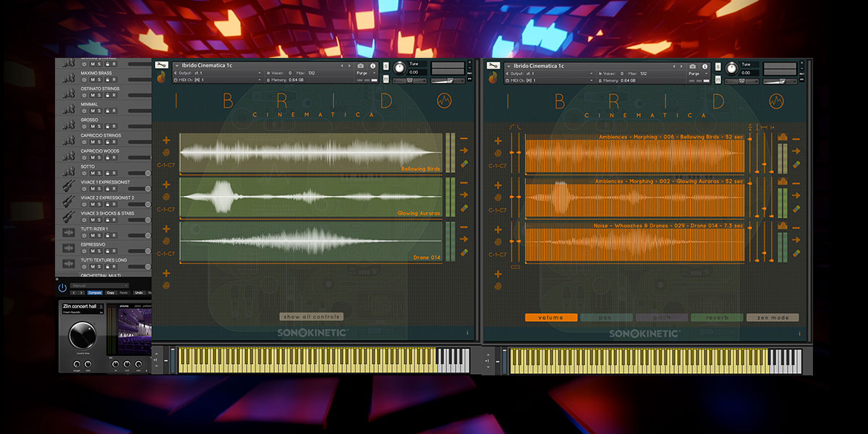Click the camera snapshot icon in left Kontakt header

click(360, 66)
